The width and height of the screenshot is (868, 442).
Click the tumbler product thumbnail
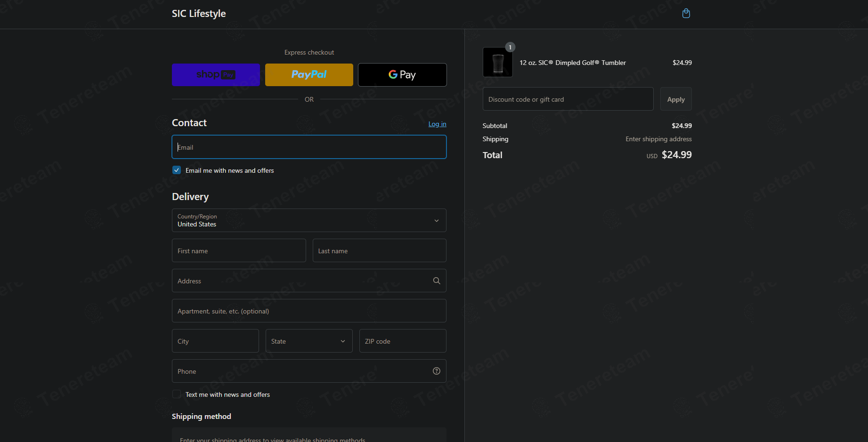pos(498,62)
